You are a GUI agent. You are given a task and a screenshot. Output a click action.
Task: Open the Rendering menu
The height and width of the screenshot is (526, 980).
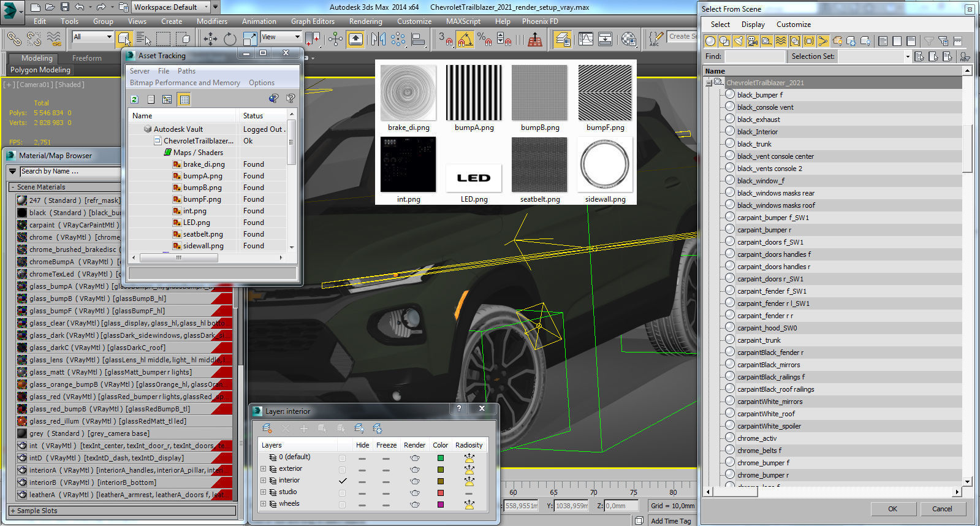pos(365,21)
